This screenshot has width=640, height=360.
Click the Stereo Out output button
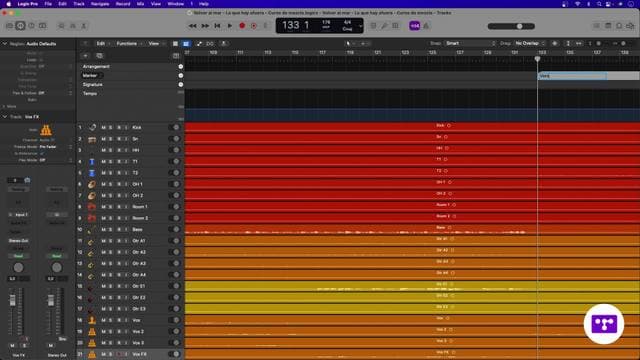(x=18, y=241)
